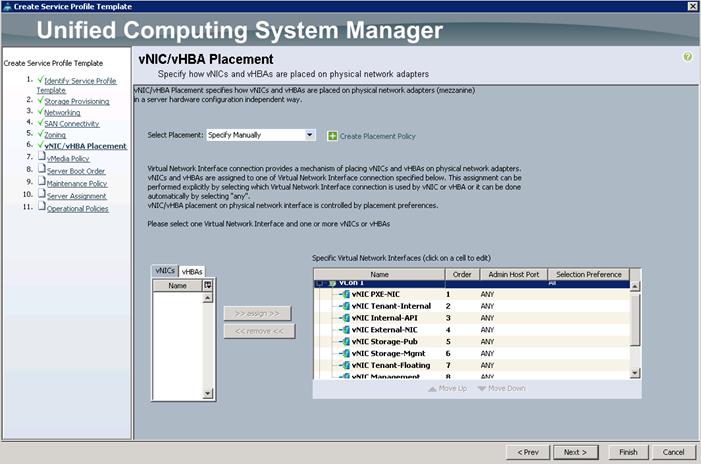Open the vNIC/vHBA Placement step

(x=85, y=146)
